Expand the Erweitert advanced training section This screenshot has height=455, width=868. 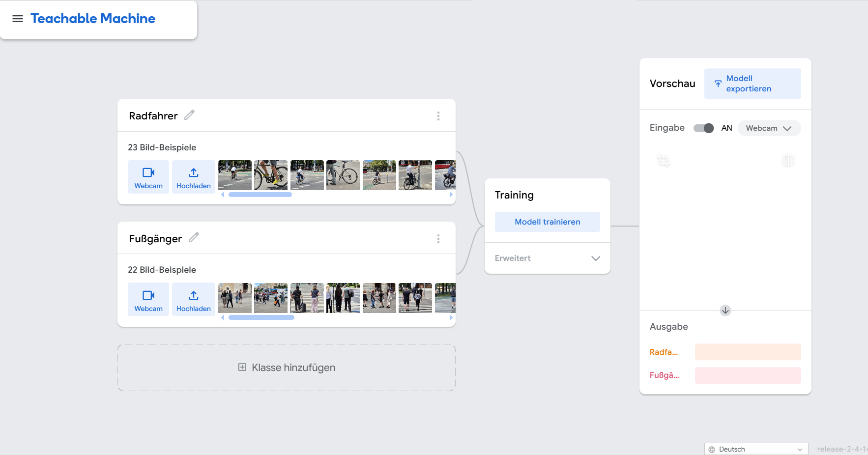[x=548, y=258]
